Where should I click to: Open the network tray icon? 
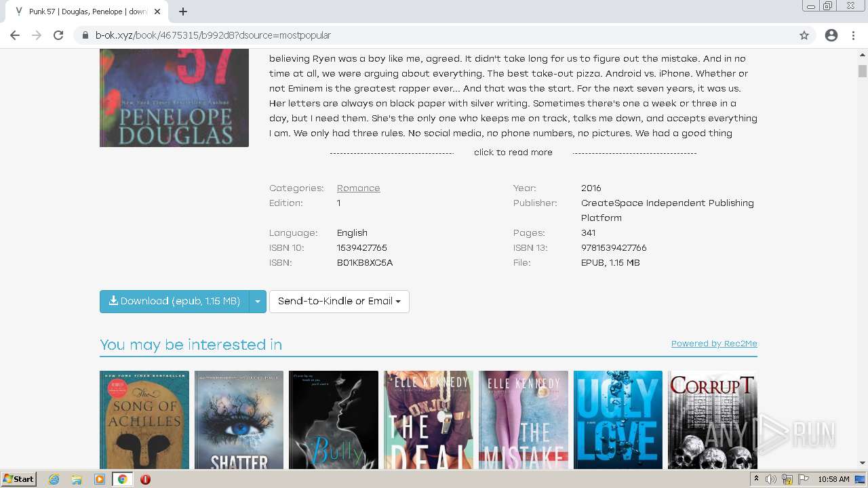tap(787, 479)
